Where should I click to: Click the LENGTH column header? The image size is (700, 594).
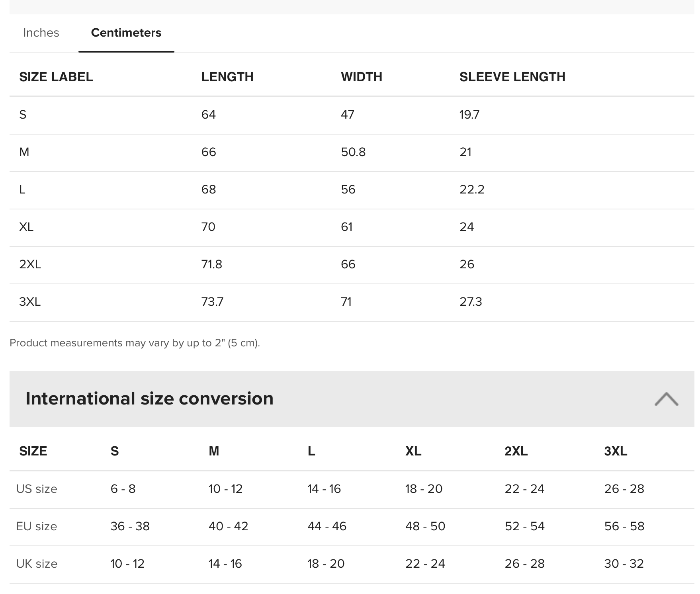(227, 77)
